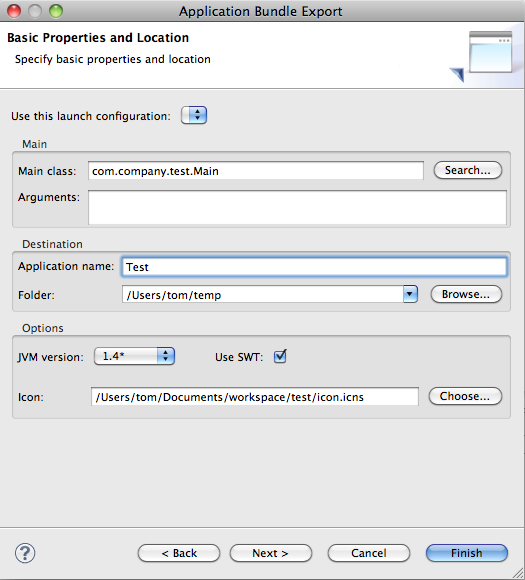Image resolution: width=525 pixels, height=580 pixels.
Task: Grab the resize handle at window corner
Action: (518, 573)
